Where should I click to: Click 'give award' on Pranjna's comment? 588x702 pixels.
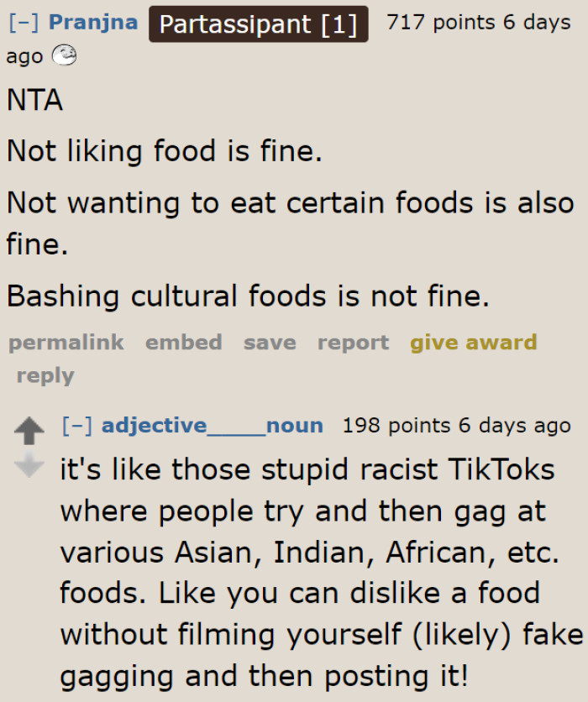pos(474,343)
